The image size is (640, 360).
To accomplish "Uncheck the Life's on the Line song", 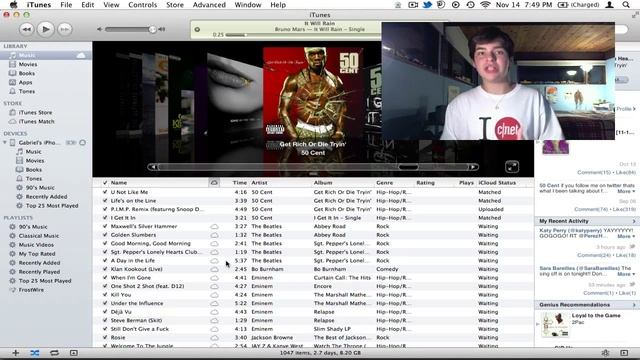I will point(105,200).
